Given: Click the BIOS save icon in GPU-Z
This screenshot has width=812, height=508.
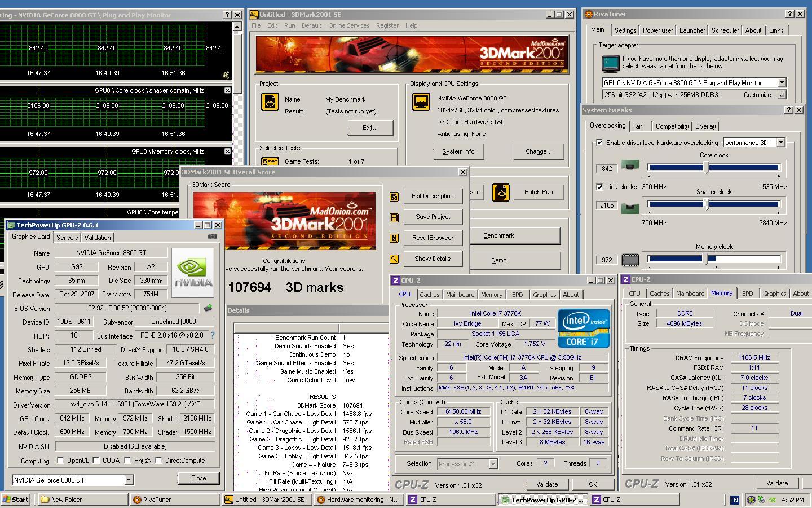Looking at the screenshot, I should [208, 308].
